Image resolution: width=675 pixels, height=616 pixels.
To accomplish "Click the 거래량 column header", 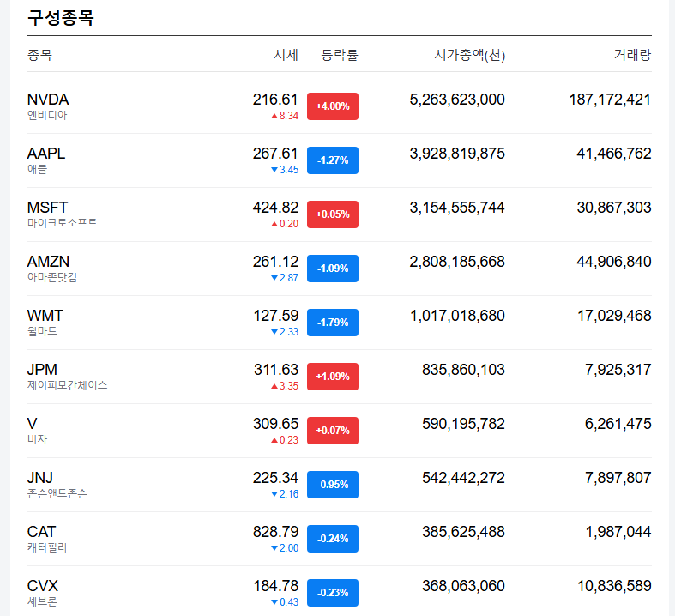I will 632,55.
